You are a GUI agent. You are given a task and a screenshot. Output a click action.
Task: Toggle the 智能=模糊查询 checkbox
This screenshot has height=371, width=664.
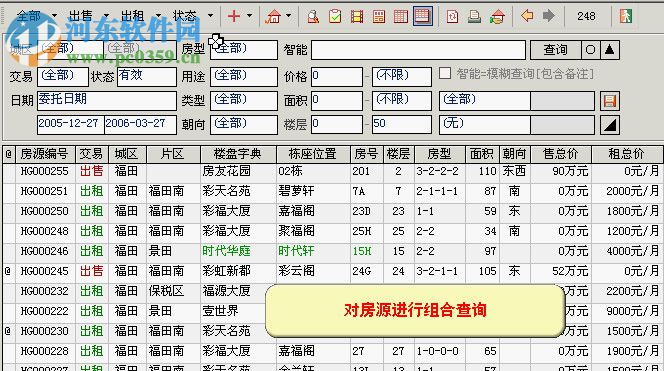[445, 73]
